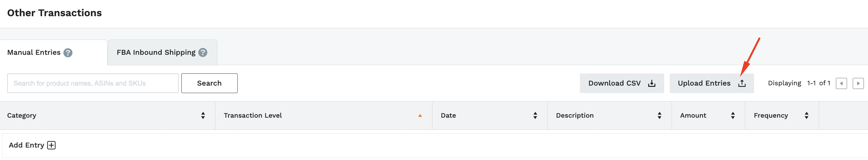Click the plus icon beside Add Entry

pyautogui.click(x=51, y=145)
